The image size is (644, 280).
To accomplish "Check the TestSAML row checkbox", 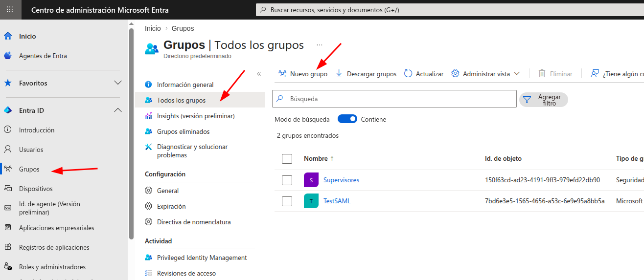I will 287,201.
